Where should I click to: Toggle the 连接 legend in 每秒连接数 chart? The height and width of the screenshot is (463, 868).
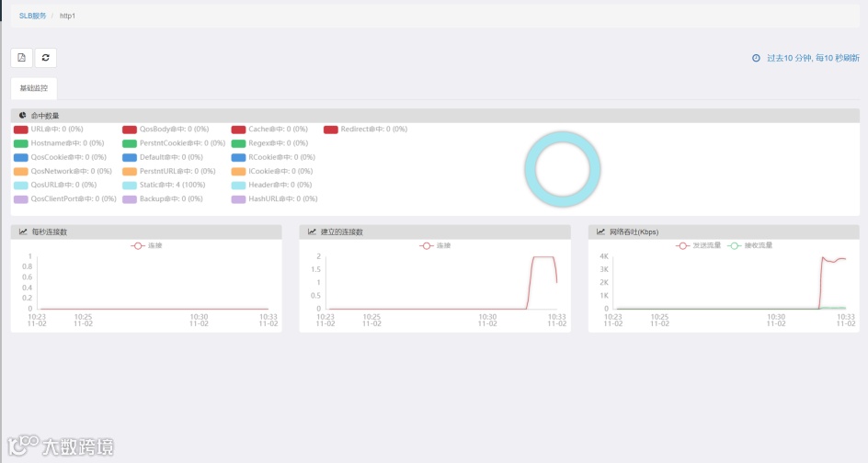[147, 245]
